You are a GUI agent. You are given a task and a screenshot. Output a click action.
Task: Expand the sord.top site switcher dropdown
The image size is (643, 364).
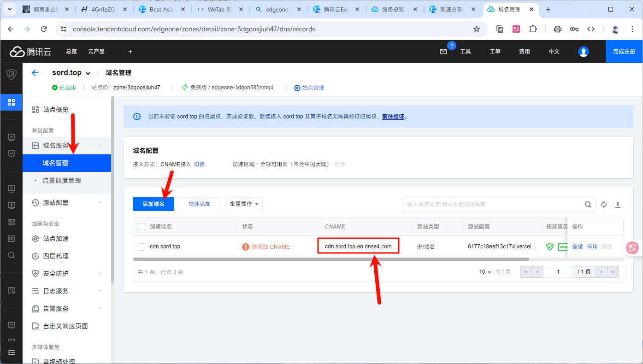(x=88, y=73)
